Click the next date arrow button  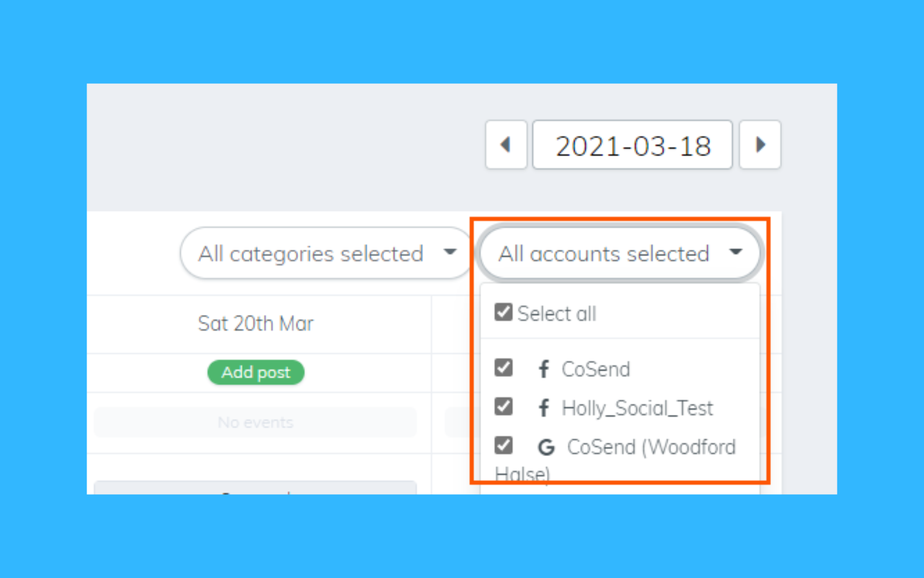click(760, 144)
